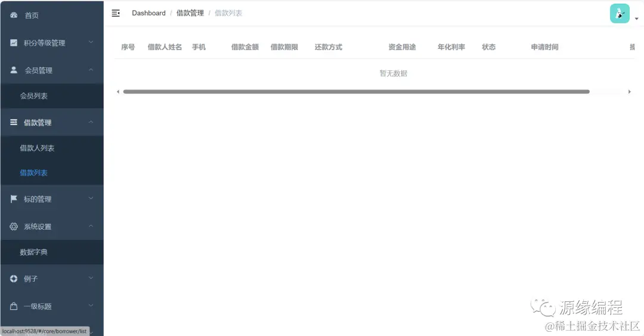Click the 状态 column header

(x=489, y=47)
